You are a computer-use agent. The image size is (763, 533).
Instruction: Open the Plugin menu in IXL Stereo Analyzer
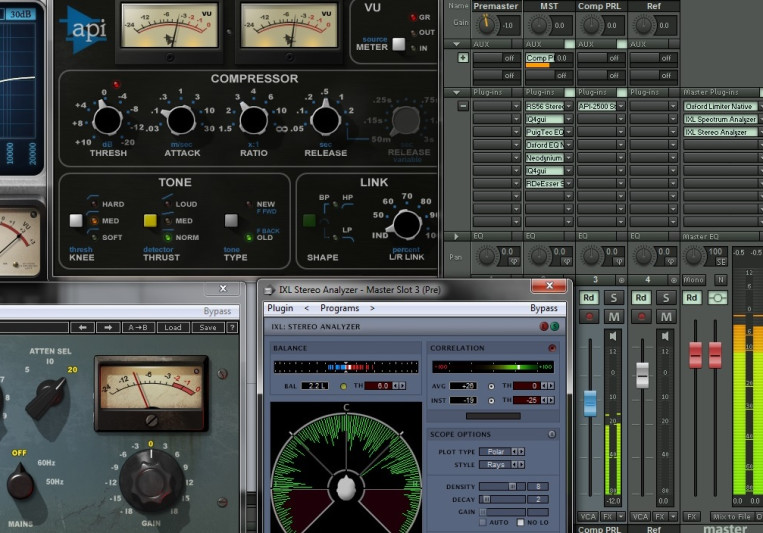(280, 308)
